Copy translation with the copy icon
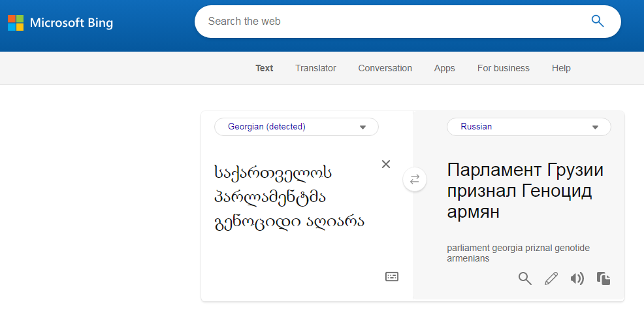Viewport: 644px width, 321px height. pos(604,279)
